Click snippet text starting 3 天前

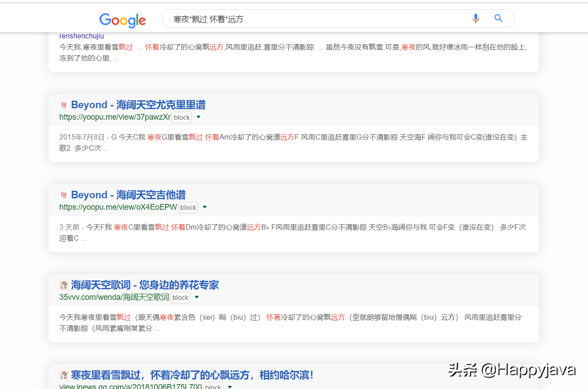(292, 233)
